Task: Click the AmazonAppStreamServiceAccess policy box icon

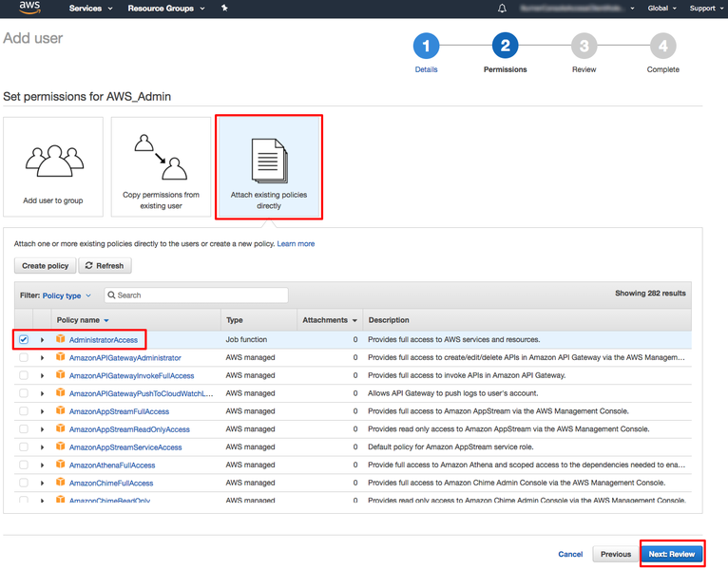Action: coord(61,446)
